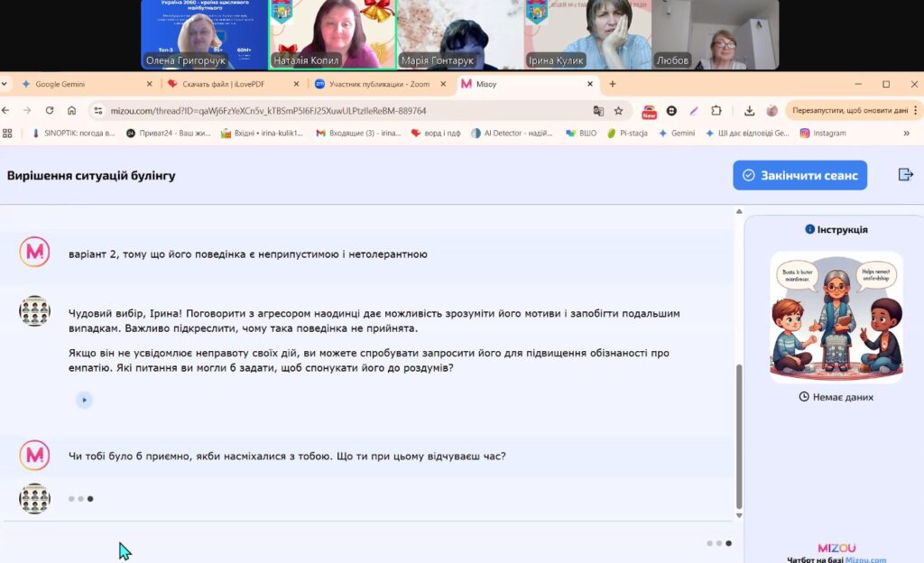Click the chat scrollbar up arrow
Screen dimensions: 924x563
739,211
